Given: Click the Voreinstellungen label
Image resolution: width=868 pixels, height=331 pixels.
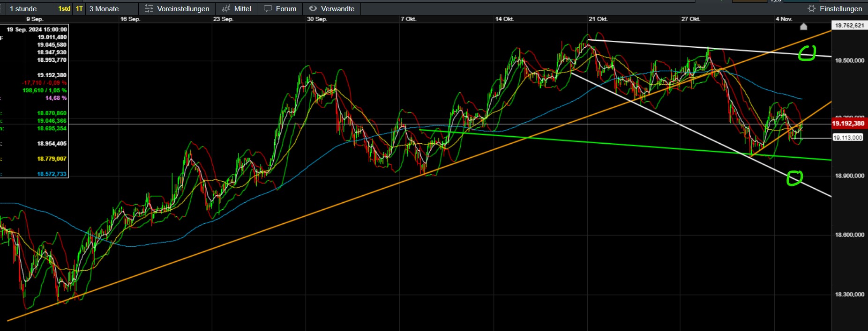Looking at the screenshot, I should [x=183, y=9].
